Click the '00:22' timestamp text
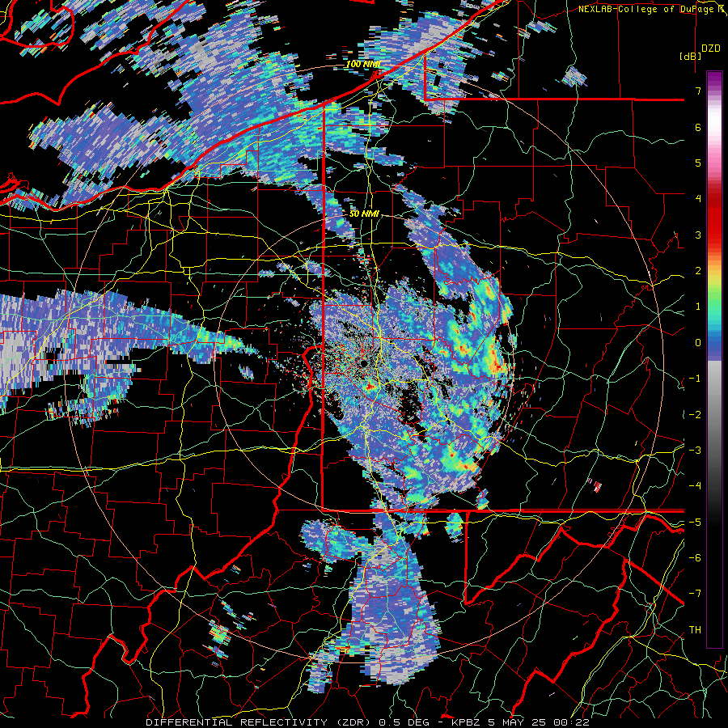Screen dimensions: 728x728 click(x=572, y=722)
